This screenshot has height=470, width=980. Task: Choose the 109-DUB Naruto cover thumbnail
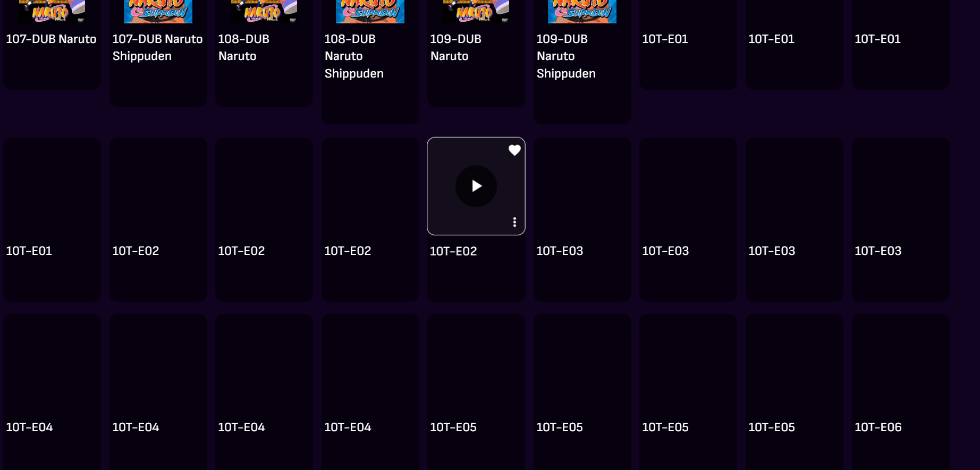pyautogui.click(x=476, y=11)
